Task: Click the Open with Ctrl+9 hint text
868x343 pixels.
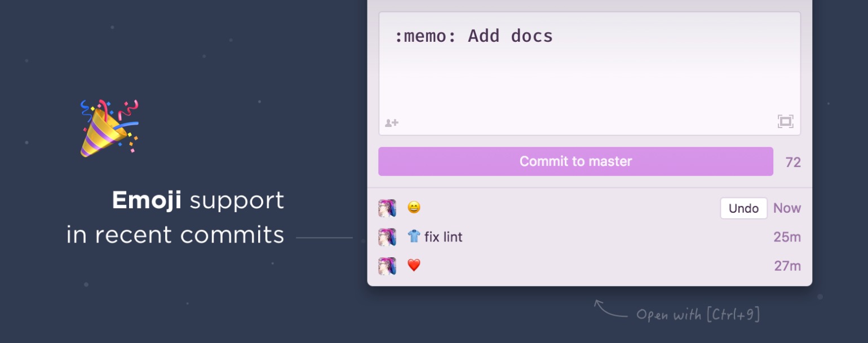Action: pyautogui.click(x=699, y=314)
